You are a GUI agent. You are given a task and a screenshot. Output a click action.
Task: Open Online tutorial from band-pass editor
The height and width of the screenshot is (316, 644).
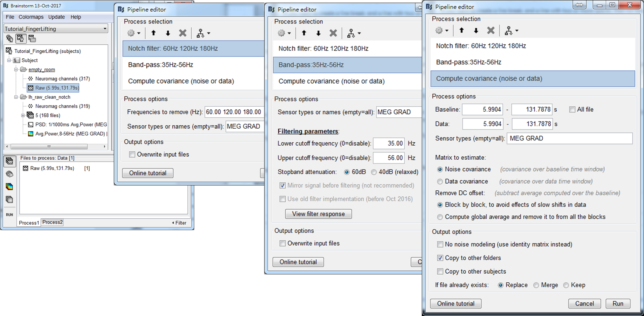pyautogui.click(x=298, y=262)
